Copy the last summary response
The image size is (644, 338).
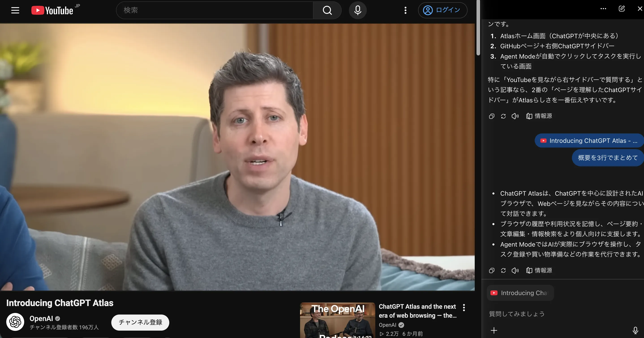pyautogui.click(x=492, y=270)
